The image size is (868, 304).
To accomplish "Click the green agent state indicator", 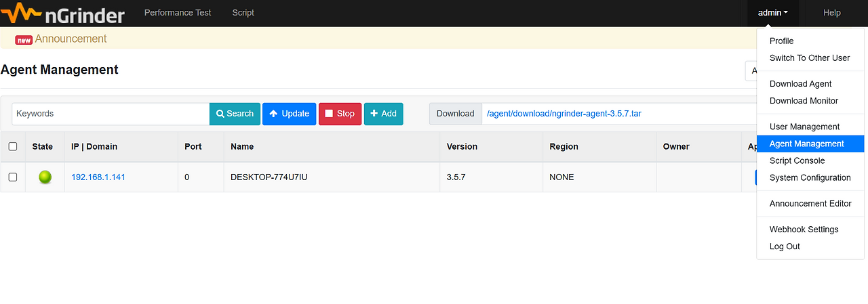I will pyautogui.click(x=45, y=177).
